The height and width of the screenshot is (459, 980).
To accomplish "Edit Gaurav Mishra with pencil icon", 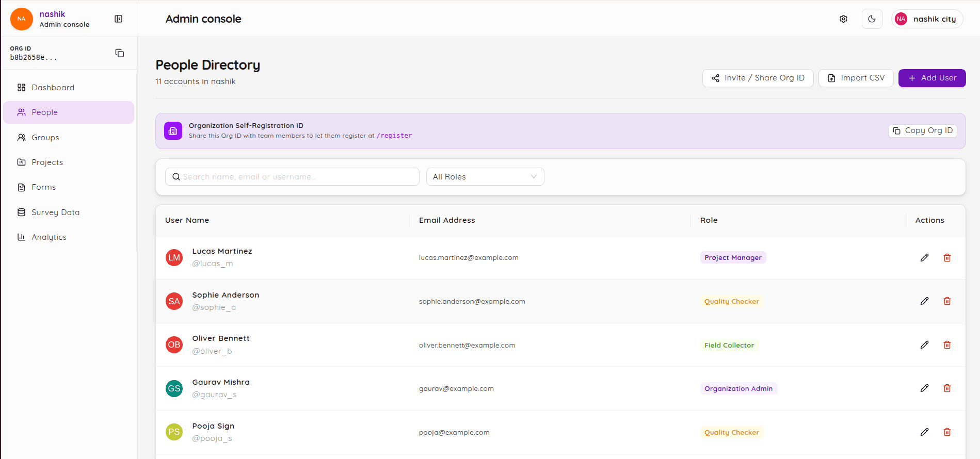I will pos(924,388).
